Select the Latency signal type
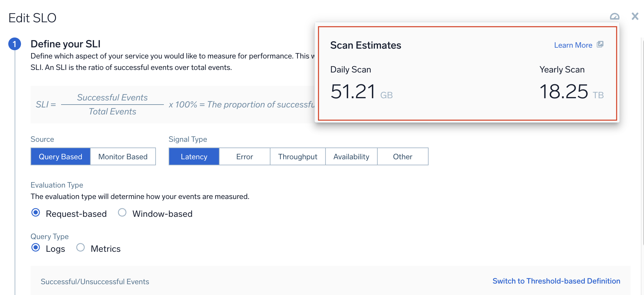 point(193,156)
